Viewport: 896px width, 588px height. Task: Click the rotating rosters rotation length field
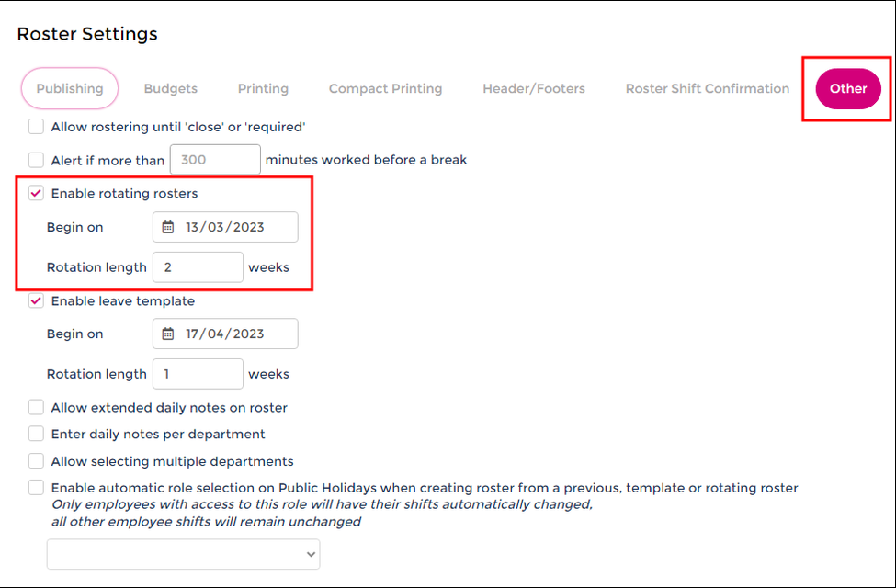pyautogui.click(x=198, y=266)
